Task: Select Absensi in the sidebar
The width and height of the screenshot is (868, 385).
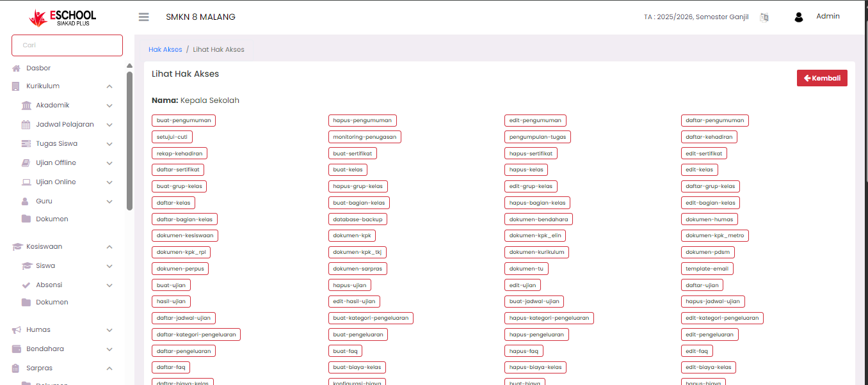Action: click(49, 285)
